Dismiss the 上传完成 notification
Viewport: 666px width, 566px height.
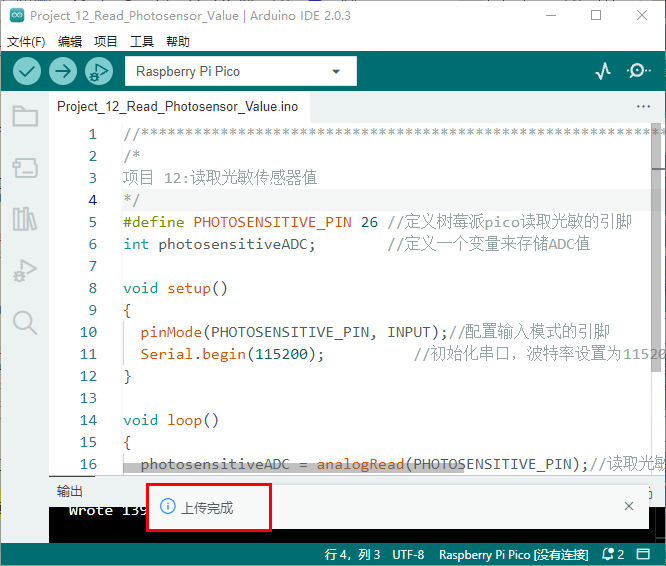(629, 506)
